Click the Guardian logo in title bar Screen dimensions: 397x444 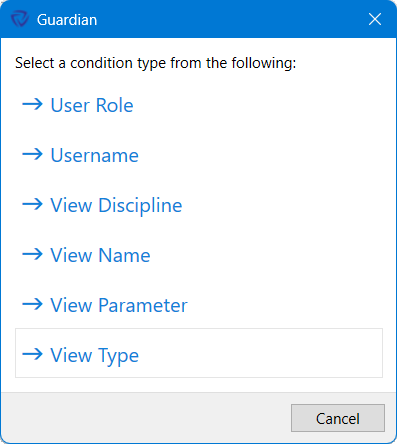(20, 19)
